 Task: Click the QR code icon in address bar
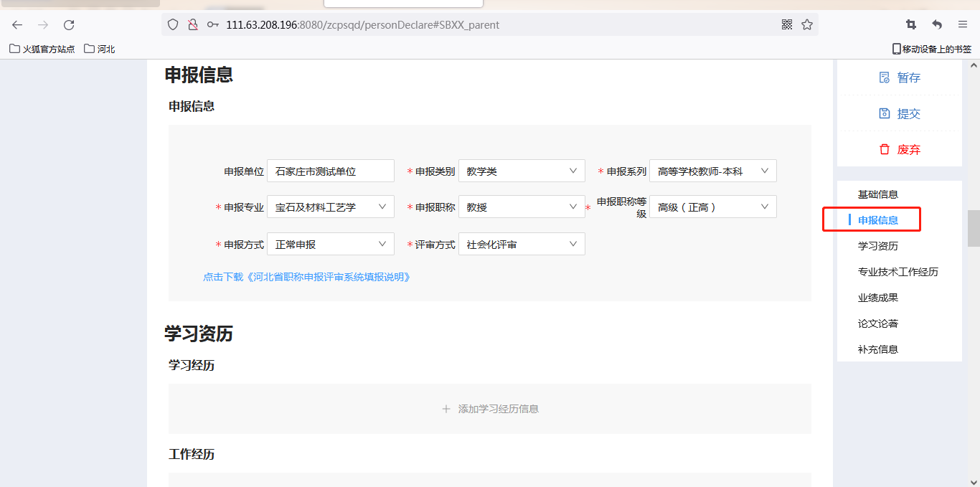coord(787,24)
